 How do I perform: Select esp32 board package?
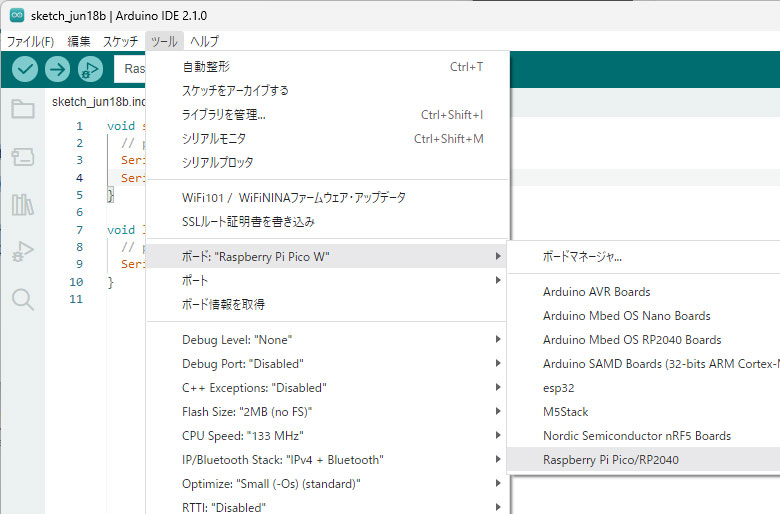click(644, 388)
